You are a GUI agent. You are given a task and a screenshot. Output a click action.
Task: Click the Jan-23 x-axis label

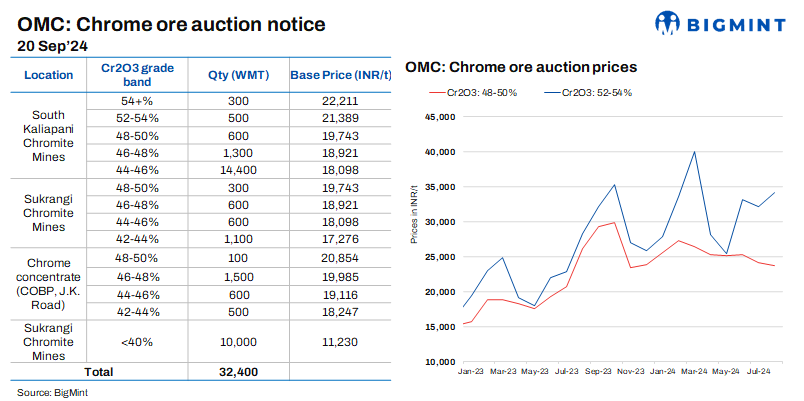pos(471,371)
